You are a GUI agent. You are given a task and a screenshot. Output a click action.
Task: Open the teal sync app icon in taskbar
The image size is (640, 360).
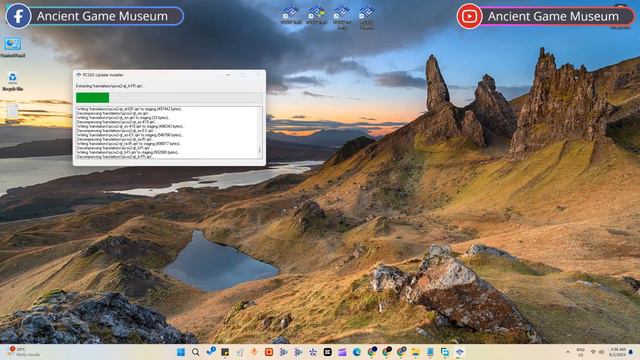coord(445,352)
